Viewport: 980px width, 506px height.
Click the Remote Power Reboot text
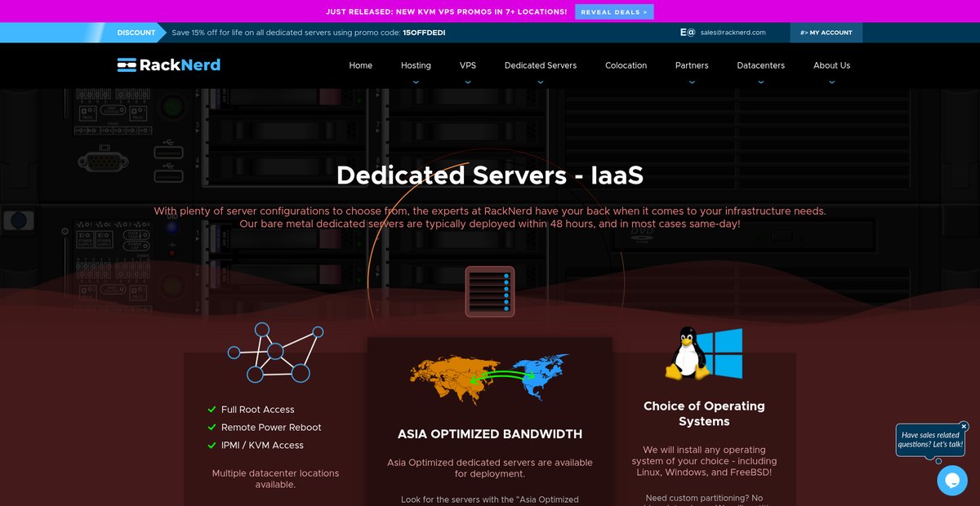pyautogui.click(x=271, y=428)
